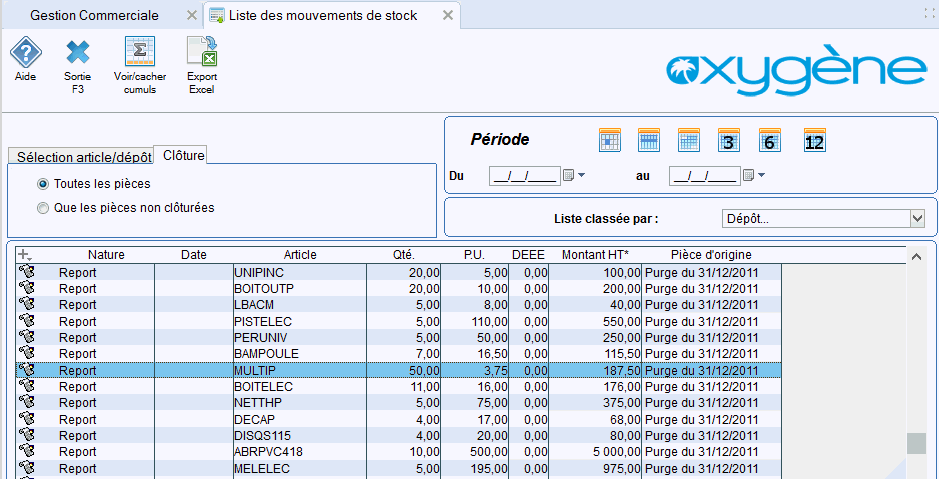939x479 pixels.
Task: Select the MELELEC article cell
Action: (300, 468)
